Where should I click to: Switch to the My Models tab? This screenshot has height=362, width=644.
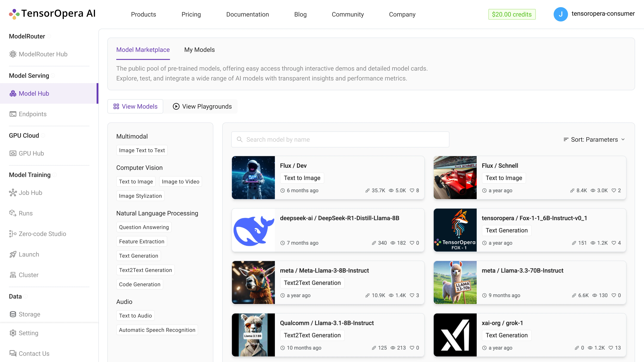(199, 50)
